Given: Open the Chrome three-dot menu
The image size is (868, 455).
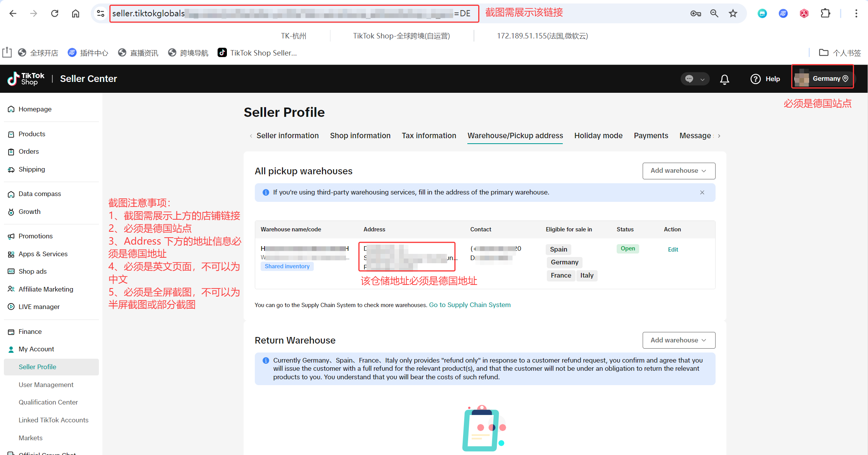Looking at the screenshot, I should pos(856,14).
